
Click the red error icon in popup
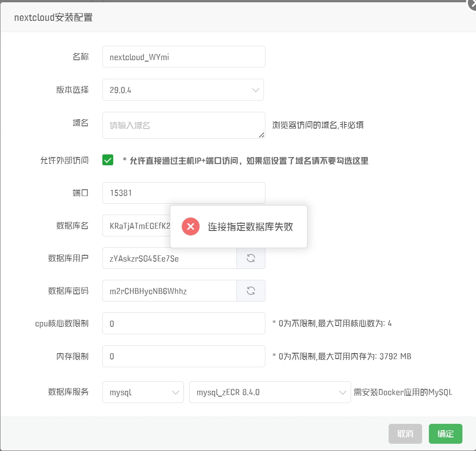[191, 226]
